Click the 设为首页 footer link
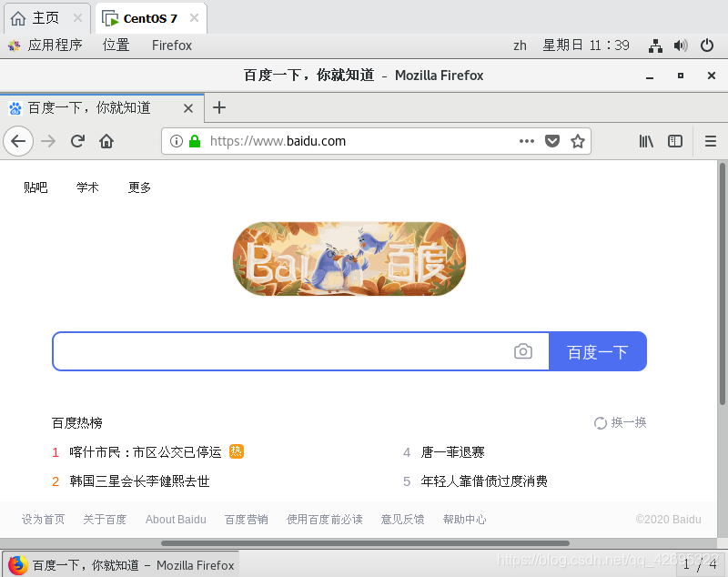 pos(43,520)
